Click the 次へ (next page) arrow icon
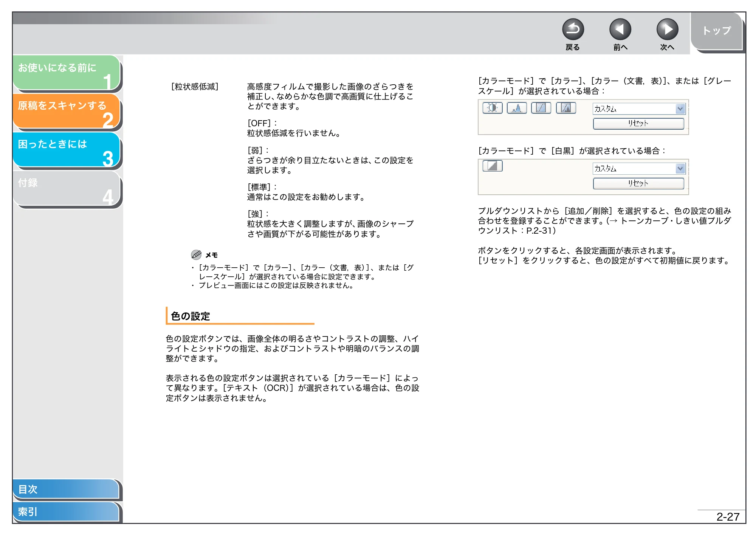This screenshot has height=535, width=756. [x=667, y=29]
